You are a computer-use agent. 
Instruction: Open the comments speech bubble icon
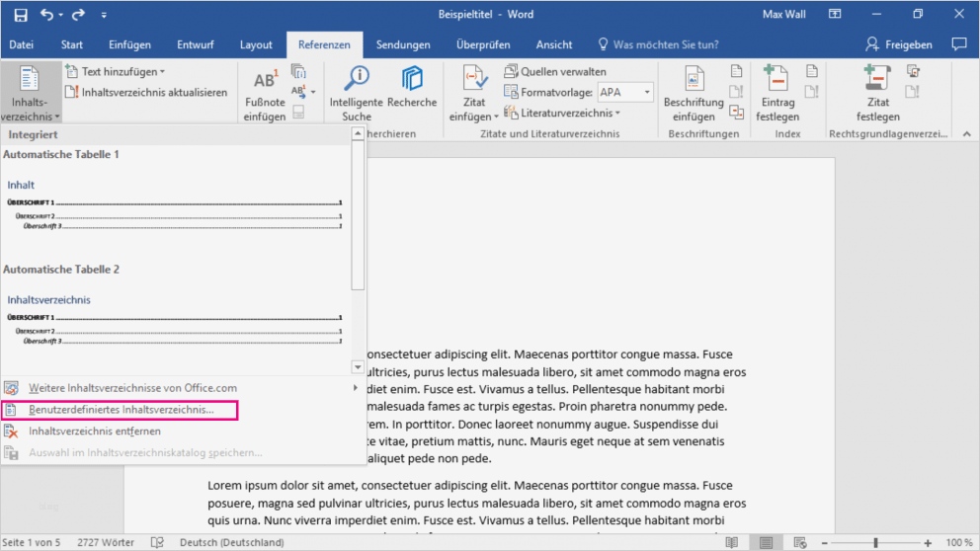(958, 43)
